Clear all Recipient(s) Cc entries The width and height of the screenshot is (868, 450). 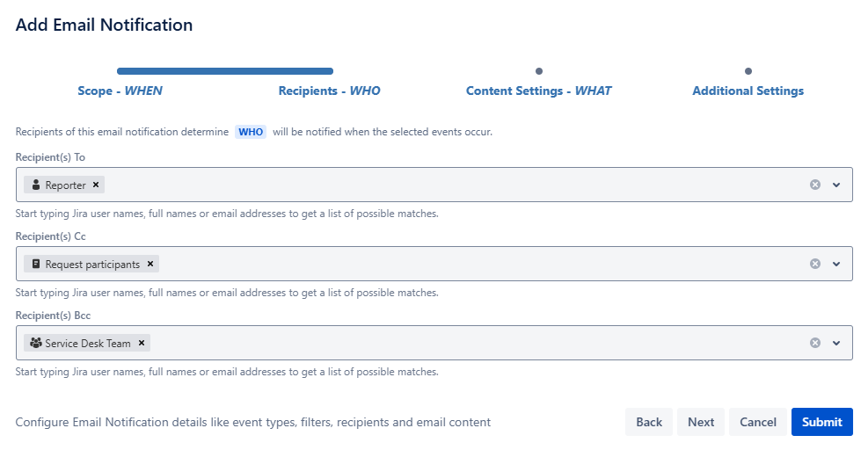tap(815, 264)
